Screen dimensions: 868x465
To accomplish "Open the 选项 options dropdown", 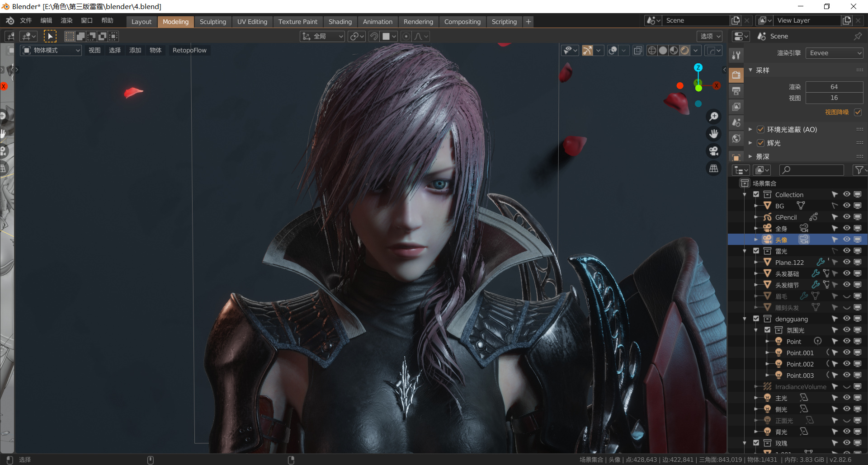I will [x=710, y=36].
